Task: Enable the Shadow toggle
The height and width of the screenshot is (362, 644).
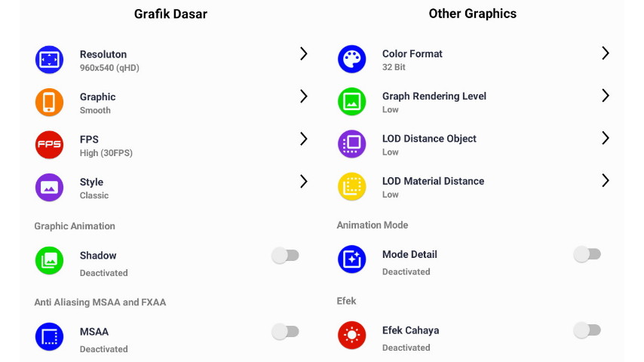Action: pyautogui.click(x=286, y=256)
